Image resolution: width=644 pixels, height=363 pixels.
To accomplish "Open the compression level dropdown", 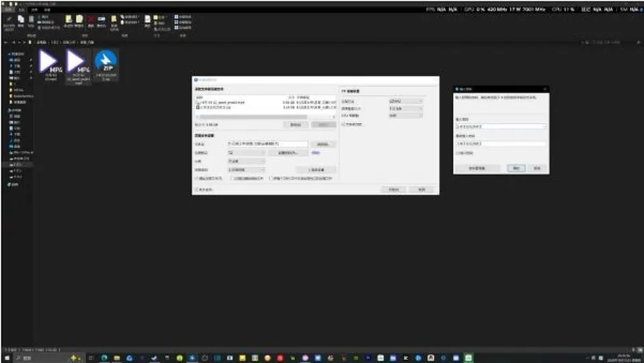I will [246, 170].
